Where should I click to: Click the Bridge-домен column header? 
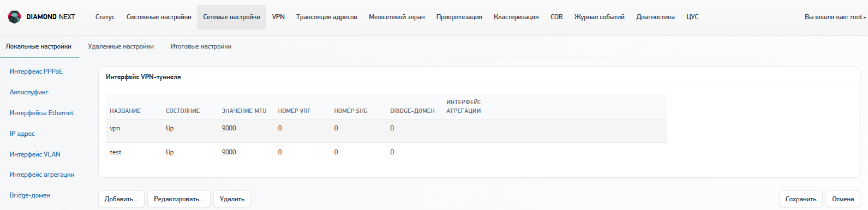click(x=412, y=111)
